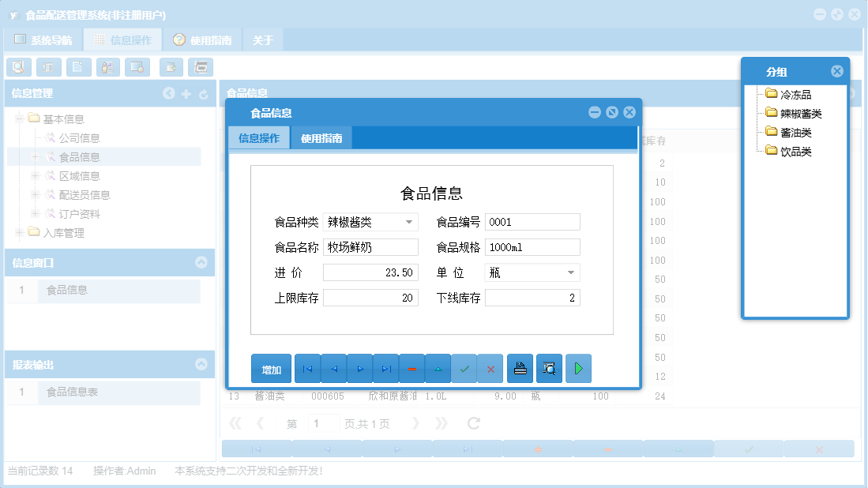868x488 pixels.
Task: Click the 下线库存 field showing 2
Action: point(532,298)
